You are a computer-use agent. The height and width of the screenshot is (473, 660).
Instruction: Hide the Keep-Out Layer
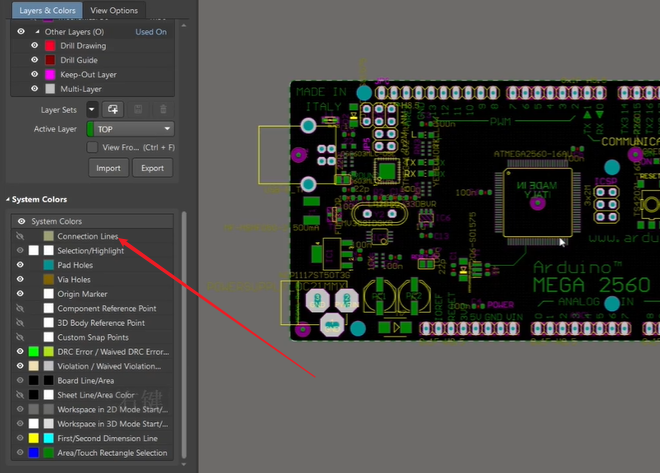[x=35, y=74]
